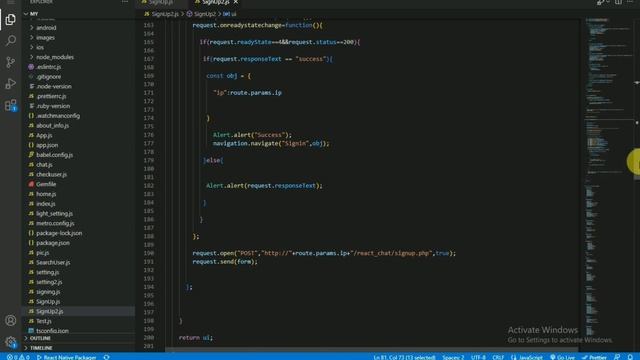The image size is (640, 360).
Task: Expand the ios folder
Action: [x=40, y=47]
